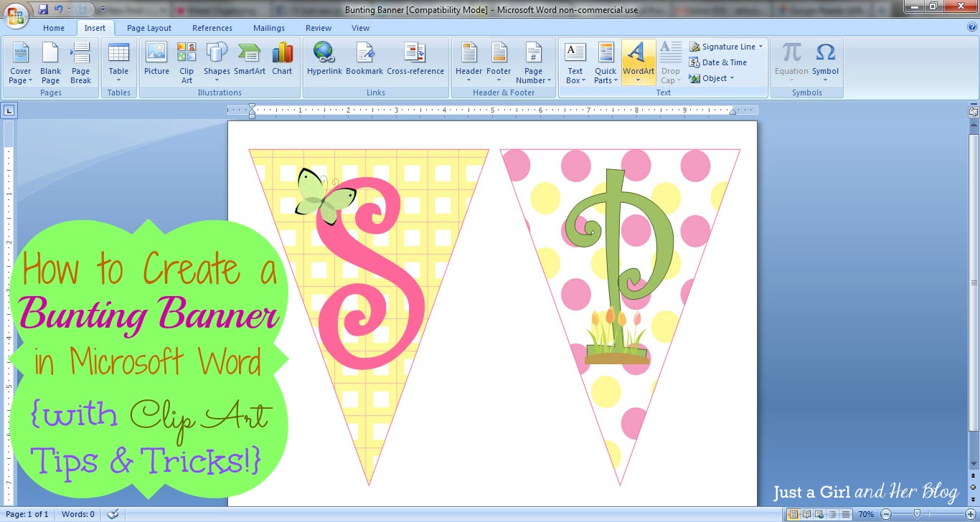Click the zoom slider handle

[x=916, y=514]
